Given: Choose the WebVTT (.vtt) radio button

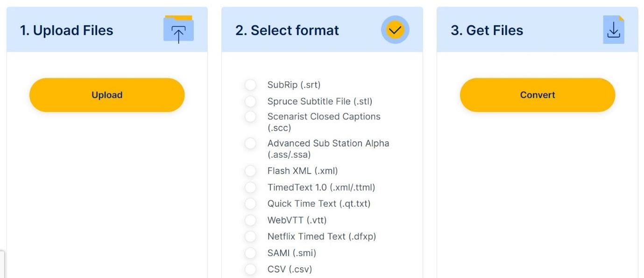Looking at the screenshot, I should (251, 220).
